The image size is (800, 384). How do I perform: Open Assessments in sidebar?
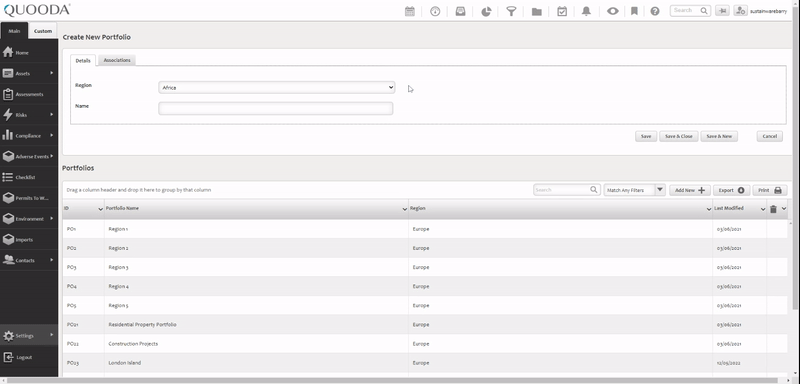29,94
